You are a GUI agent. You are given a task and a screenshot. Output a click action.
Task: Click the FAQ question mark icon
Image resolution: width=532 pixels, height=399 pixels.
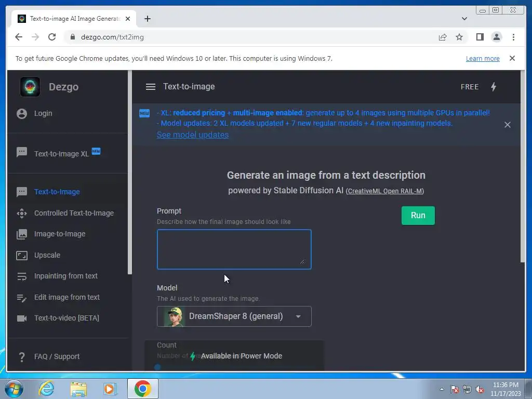click(22, 356)
